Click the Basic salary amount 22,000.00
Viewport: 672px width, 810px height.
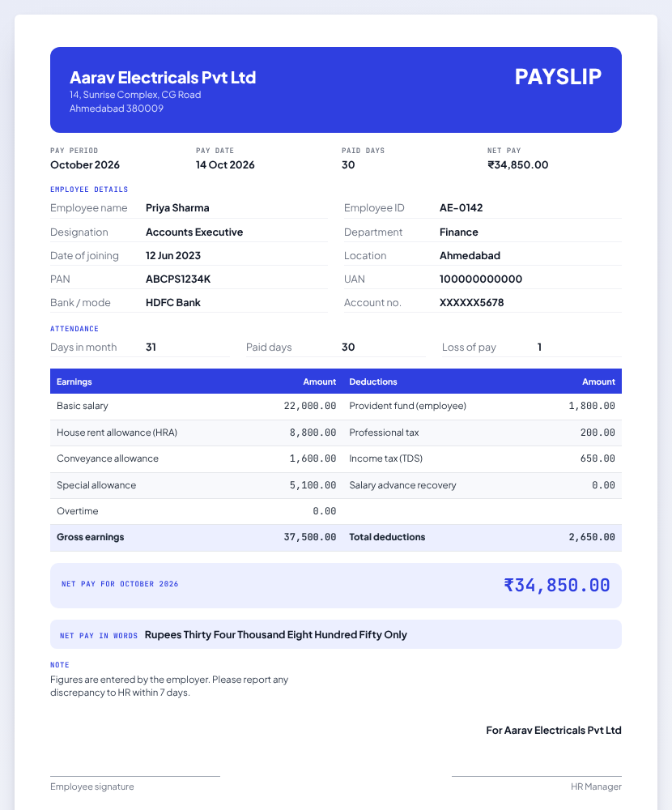[310, 406]
